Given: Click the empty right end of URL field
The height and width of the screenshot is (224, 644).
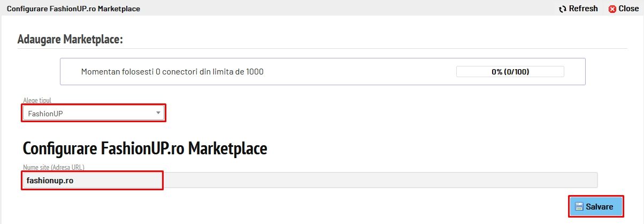Looking at the screenshot, I should point(562,181).
